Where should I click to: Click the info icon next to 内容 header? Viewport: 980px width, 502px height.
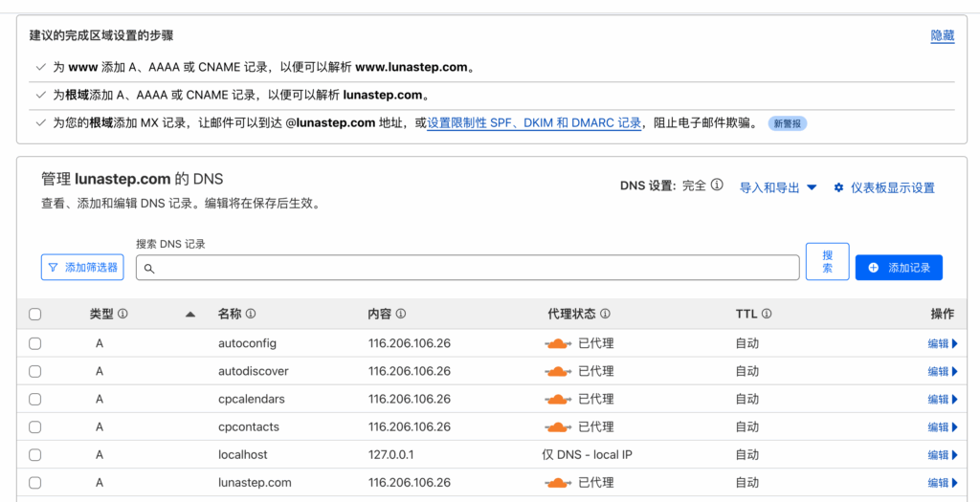tap(401, 314)
